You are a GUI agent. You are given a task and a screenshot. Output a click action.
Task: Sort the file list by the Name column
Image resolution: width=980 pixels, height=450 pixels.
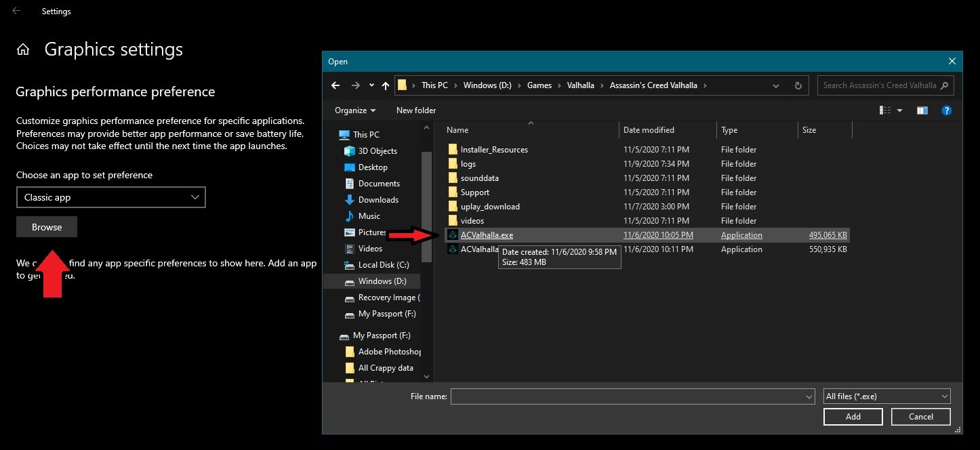coord(531,130)
